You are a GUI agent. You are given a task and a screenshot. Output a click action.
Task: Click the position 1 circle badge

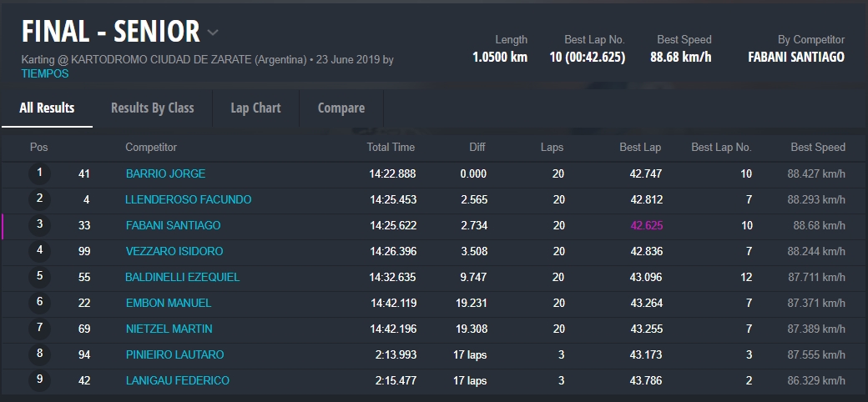click(39, 173)
